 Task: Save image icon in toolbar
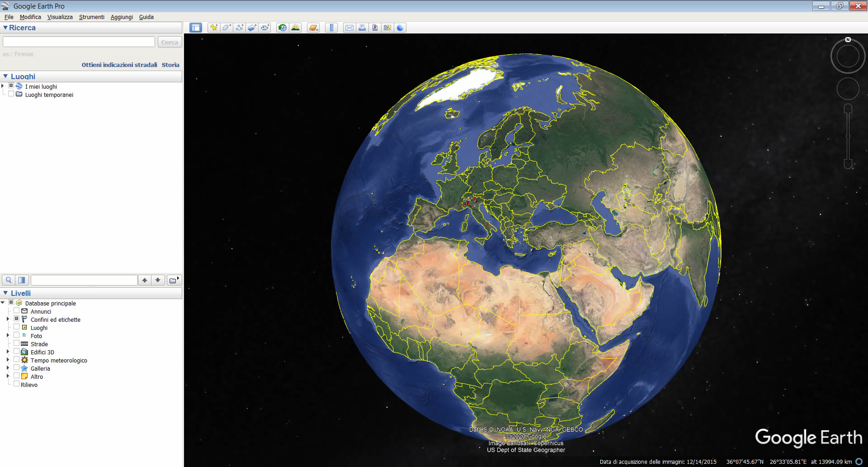click(x=375, y=28)
